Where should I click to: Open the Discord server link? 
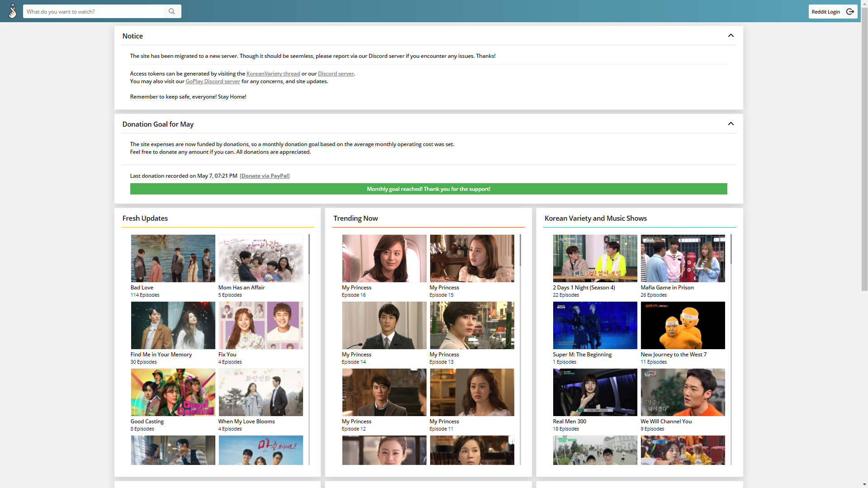pos(336,74)
